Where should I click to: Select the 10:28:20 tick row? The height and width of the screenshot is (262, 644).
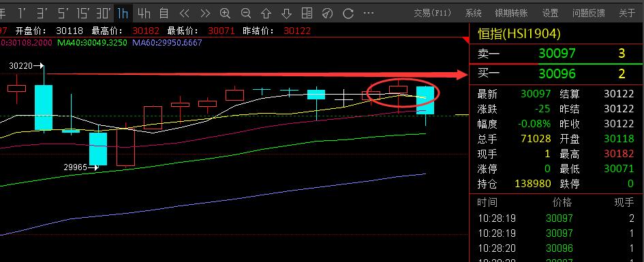556,248
